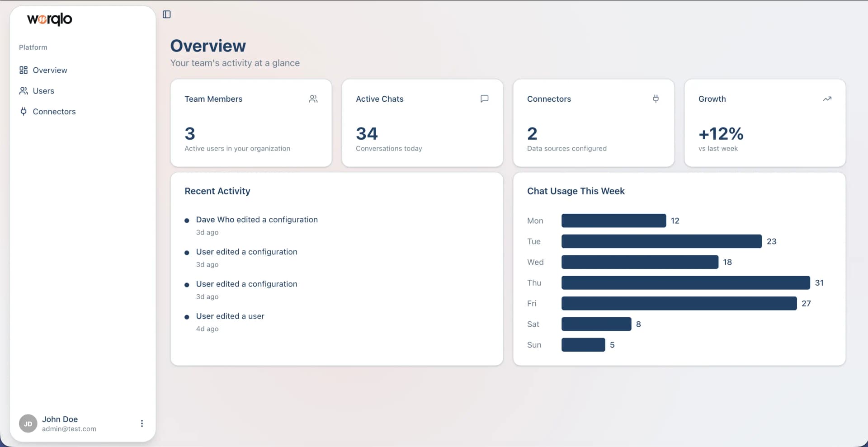
Task: Click the plug icon on Connectors card
Action: (x=656, y=99)
